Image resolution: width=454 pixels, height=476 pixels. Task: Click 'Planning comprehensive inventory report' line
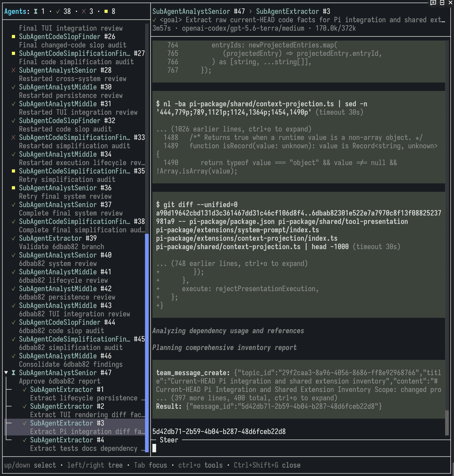(224, 347)
